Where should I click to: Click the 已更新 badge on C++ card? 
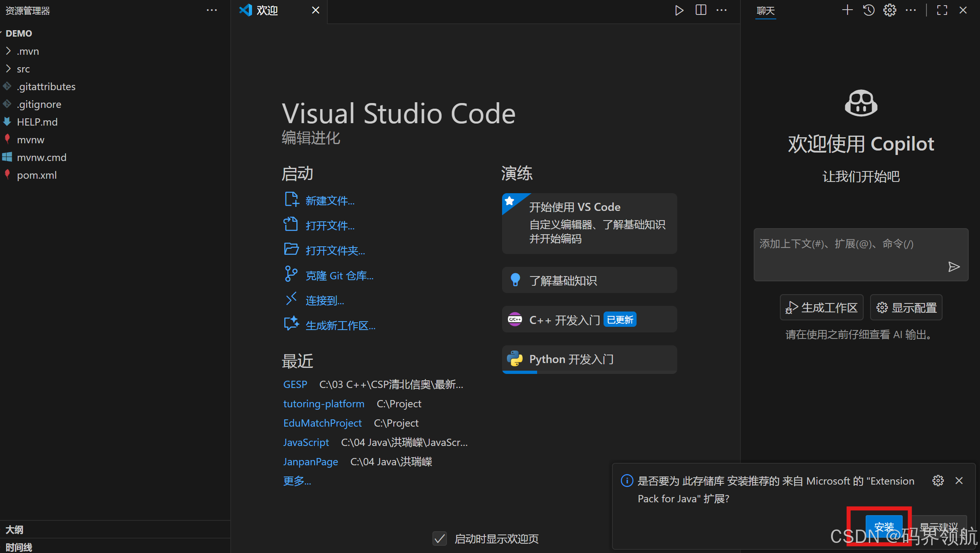[x=620, y=320]
